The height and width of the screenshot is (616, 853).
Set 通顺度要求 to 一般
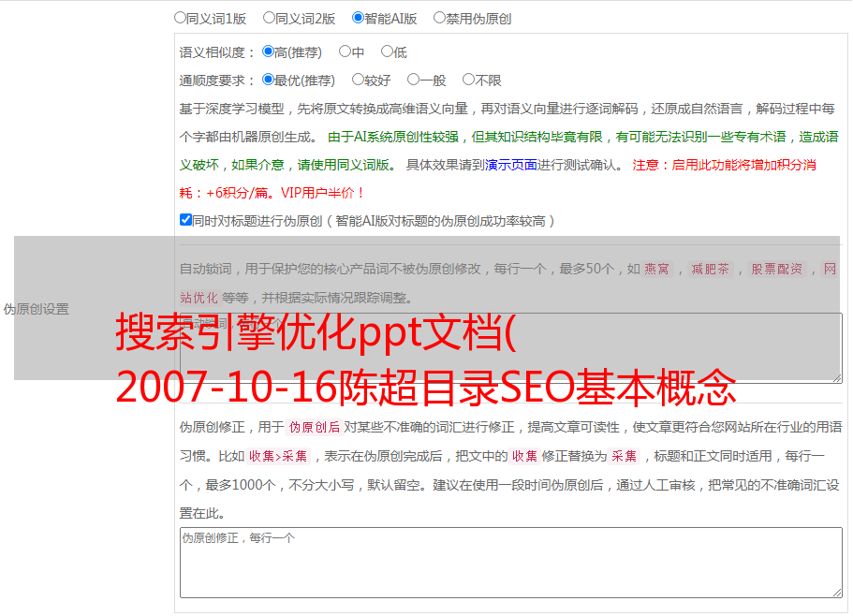click(x=414, y=80)
